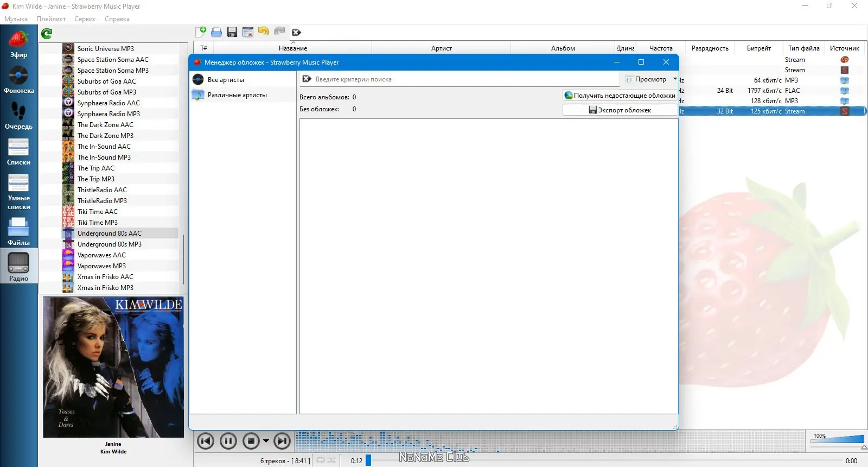Image resolution: width=868 pixels, height=467 pixels.
Task: Click the yellow undo arrow icon
Action: click(x=264, y=31)
